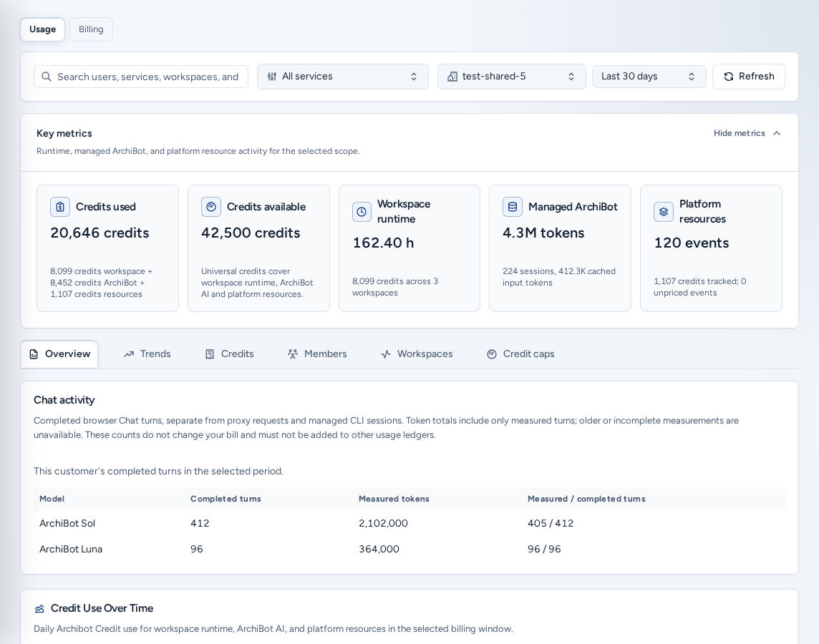Click the Model column header

(52, 499)
